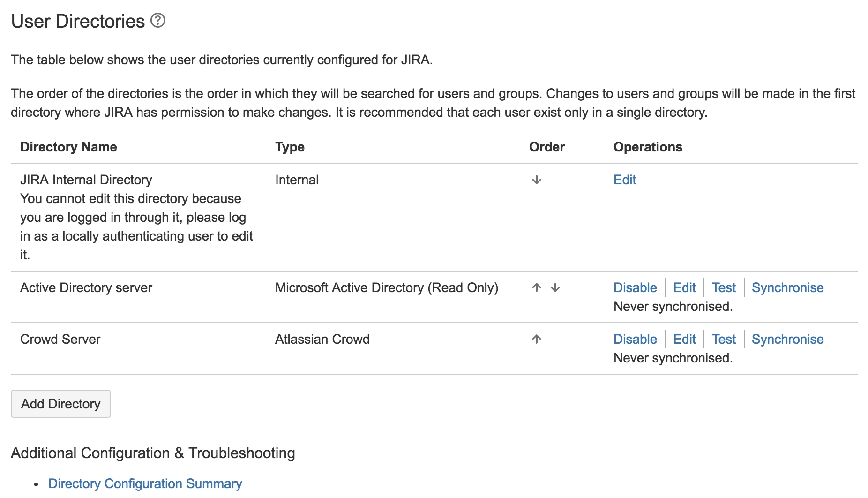This screenshot has height=498, width=868.
Task: Synchronise the Active Directory server
Action: click(787, 287)
